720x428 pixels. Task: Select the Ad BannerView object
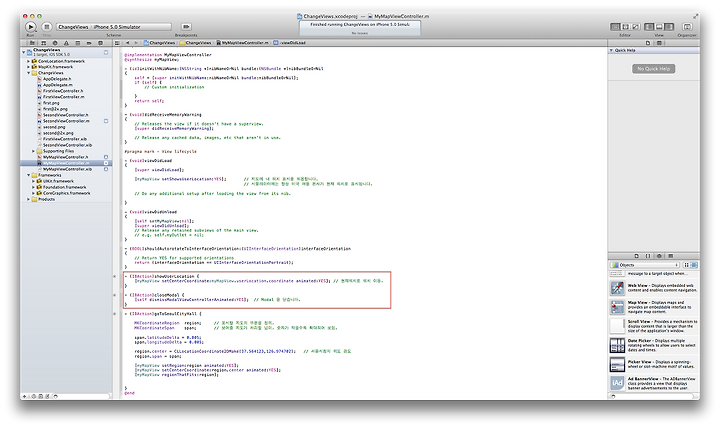pos(654,383)
